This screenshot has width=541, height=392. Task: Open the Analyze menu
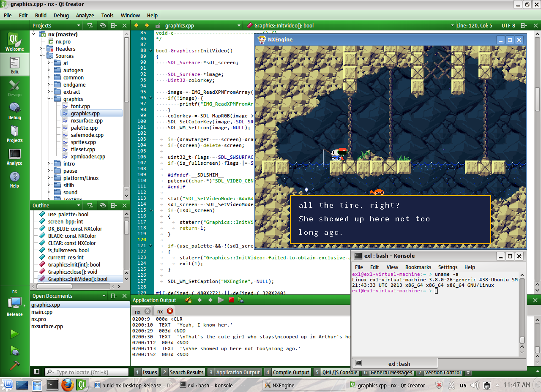tap(85, 15)
